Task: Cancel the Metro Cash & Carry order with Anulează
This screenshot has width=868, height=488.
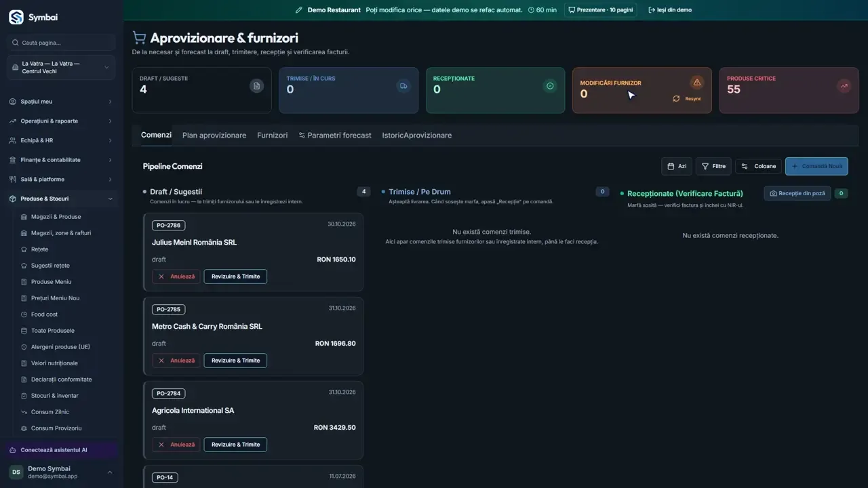Action: tap(176, 361)
